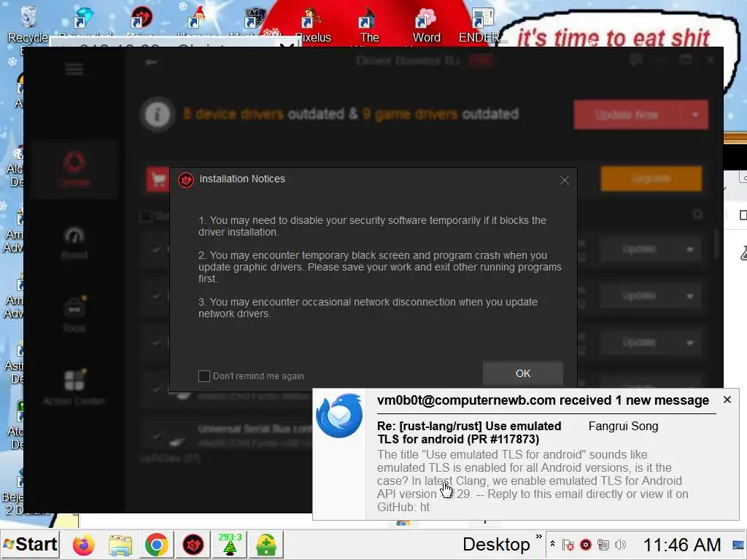The width and height of the screenshot is (747, 560).
Task: Check the Don't remind me again box
Action: pyautogui.click(x=204, y=376)
